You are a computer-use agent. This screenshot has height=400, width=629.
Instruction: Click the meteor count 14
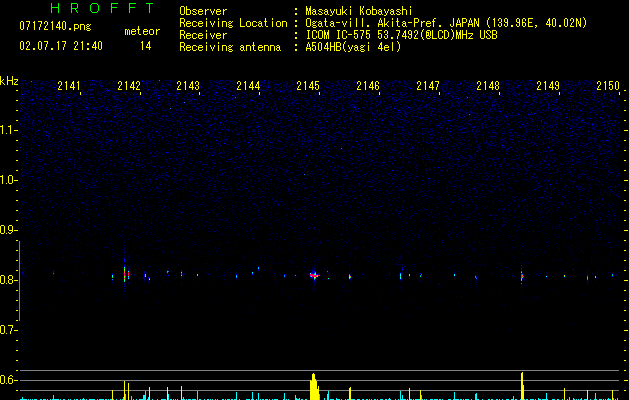click(146, 46)
